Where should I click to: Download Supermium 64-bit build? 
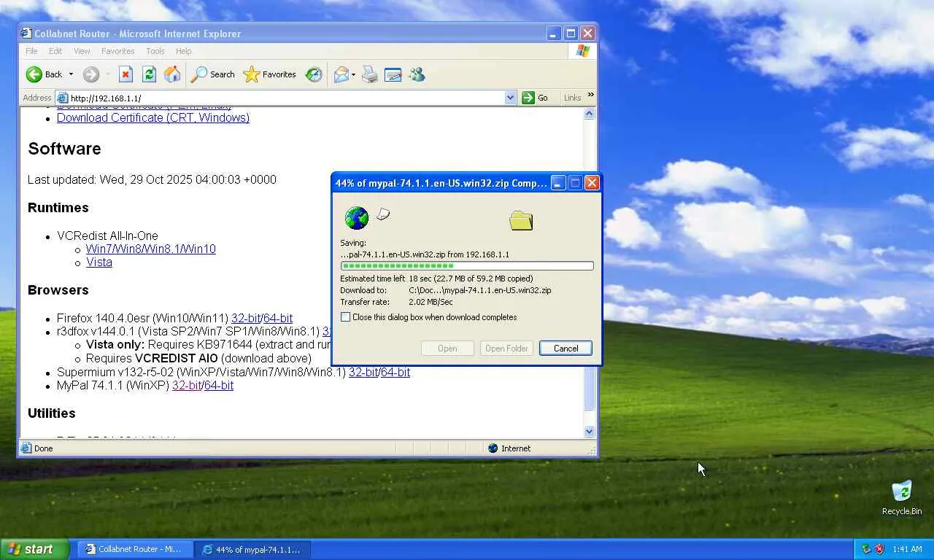[x=395, y=372]
